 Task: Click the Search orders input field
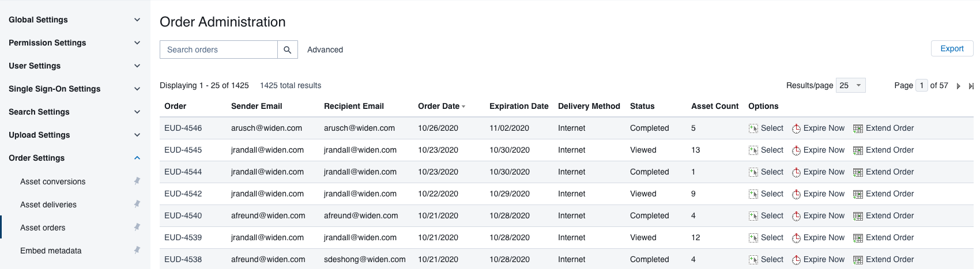click(218, 50)
